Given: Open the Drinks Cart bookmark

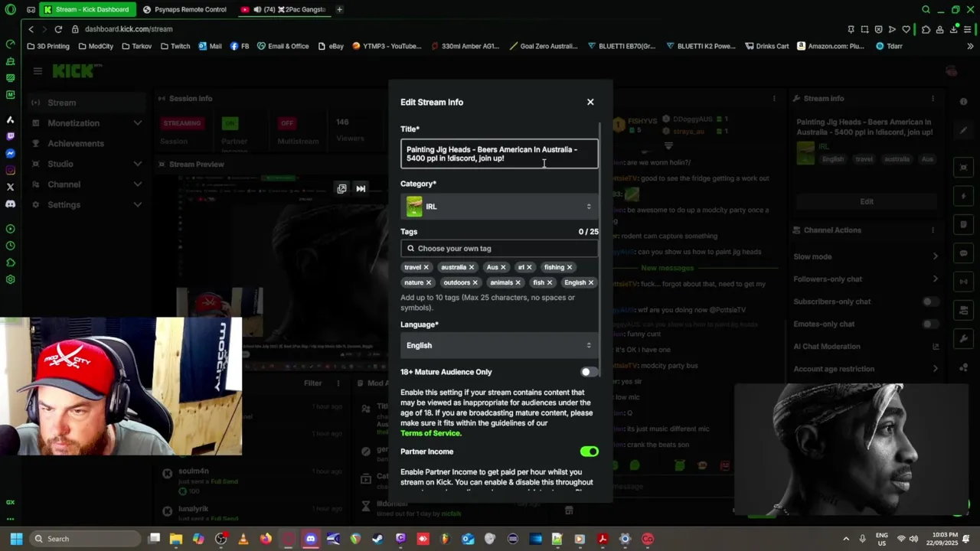Looking at the screenshot, I should (766, 46).
